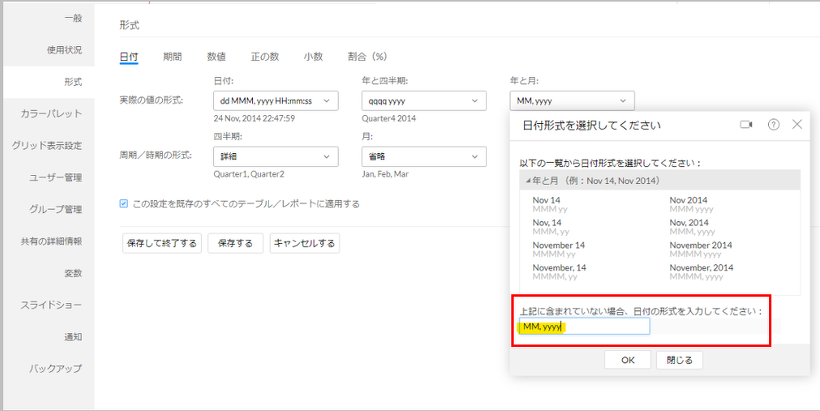Click the video camera icon in dialog header
The width and height of the screenshot is (820, 411).
pos(746,125)
